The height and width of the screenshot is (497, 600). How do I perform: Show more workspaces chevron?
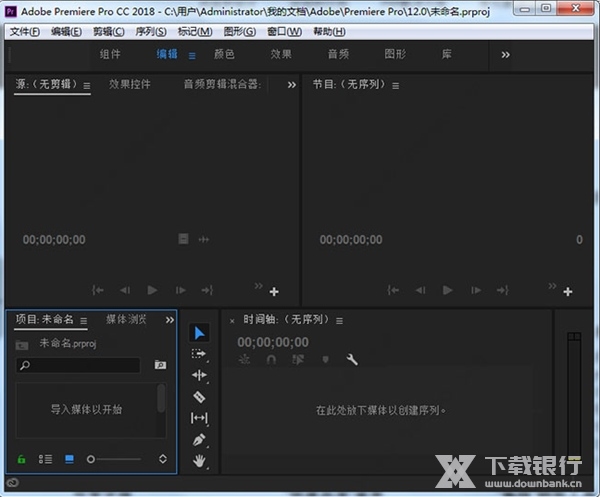click(x=505, y=55)
